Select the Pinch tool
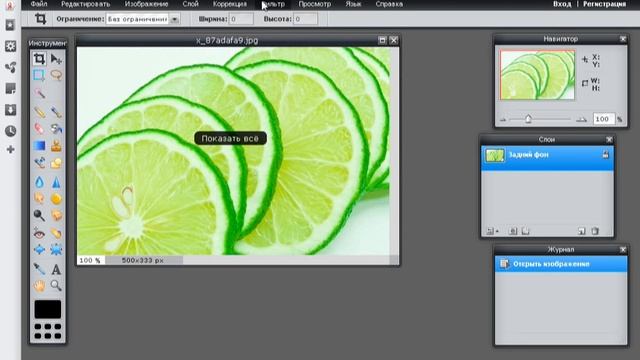The height and width of the screenshot is (360, 640). (x=56, y=249)
